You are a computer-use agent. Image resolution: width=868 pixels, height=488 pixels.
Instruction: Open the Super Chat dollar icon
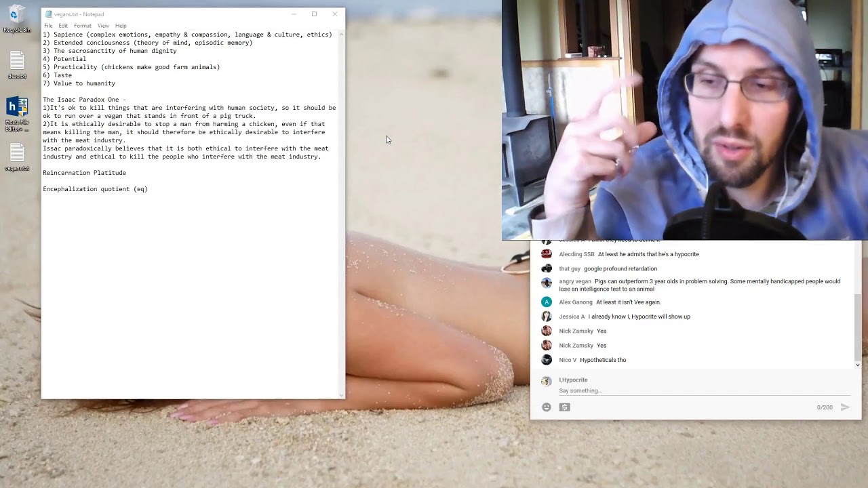tap(564, 407)
